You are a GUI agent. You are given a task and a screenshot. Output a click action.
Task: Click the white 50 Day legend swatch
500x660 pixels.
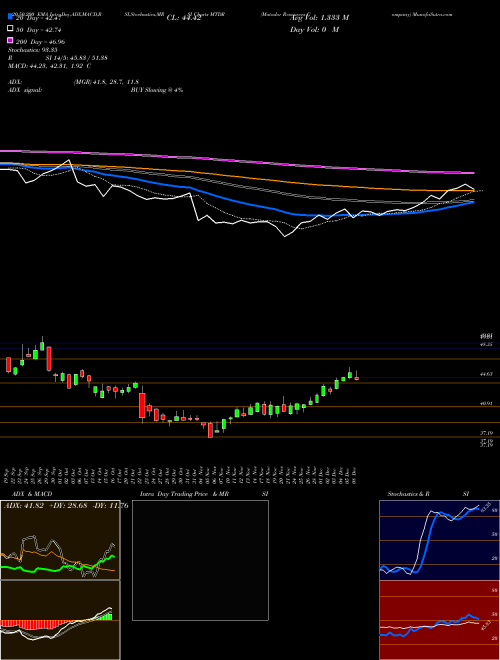pyautogui.click(x=10, y=29)
